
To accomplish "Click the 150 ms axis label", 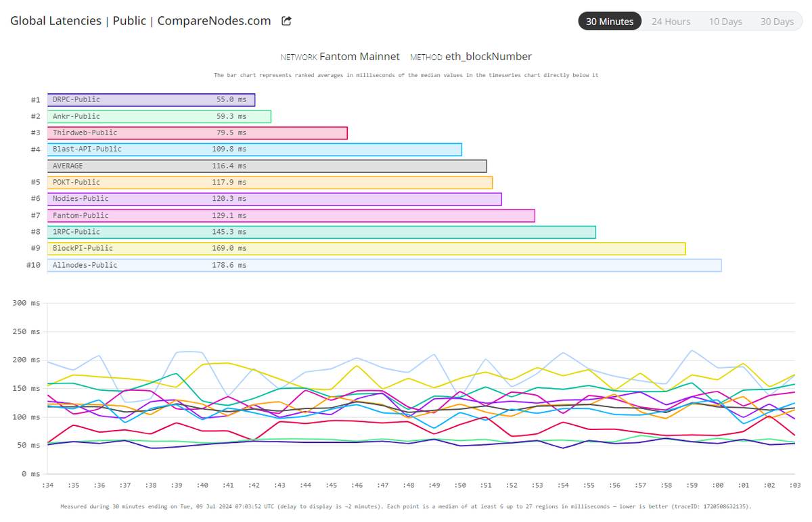I will pyautogui.click(x=27, y=388).
